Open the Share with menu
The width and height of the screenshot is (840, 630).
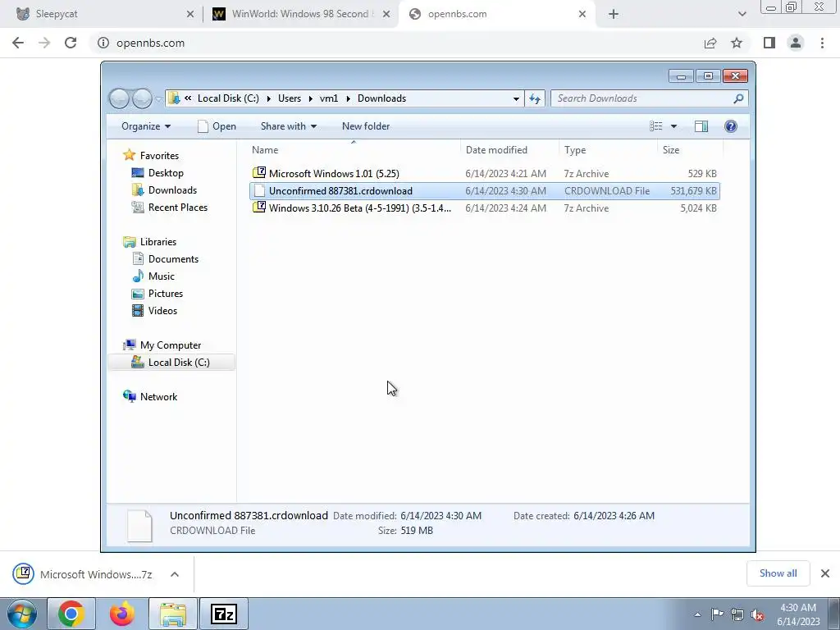click(289, 126)
